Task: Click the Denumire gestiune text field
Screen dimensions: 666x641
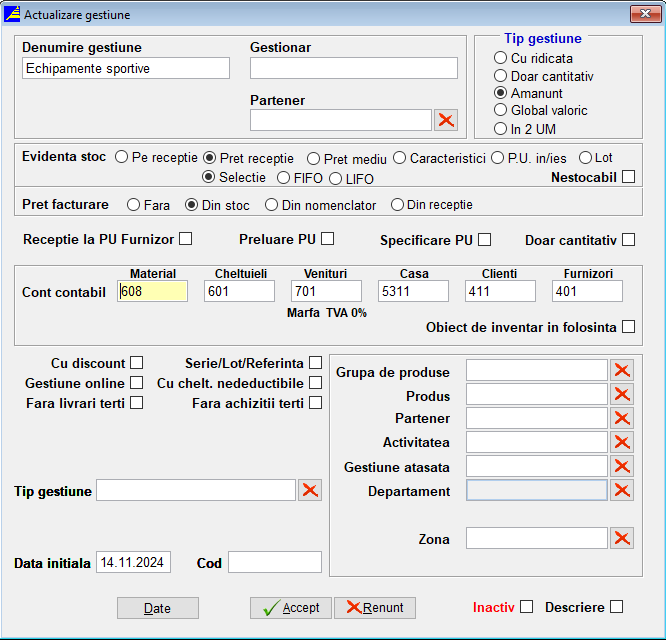Action: coord(125,69)
